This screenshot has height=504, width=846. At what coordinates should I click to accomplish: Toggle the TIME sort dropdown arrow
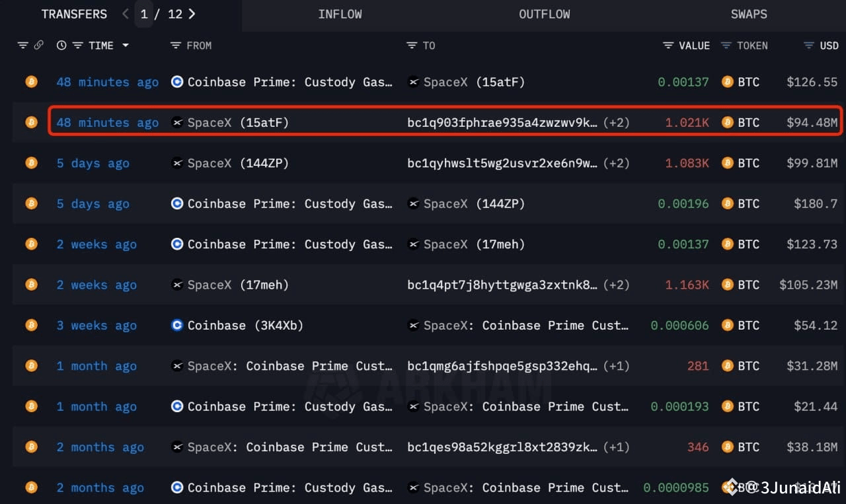[x=126, y=46]
